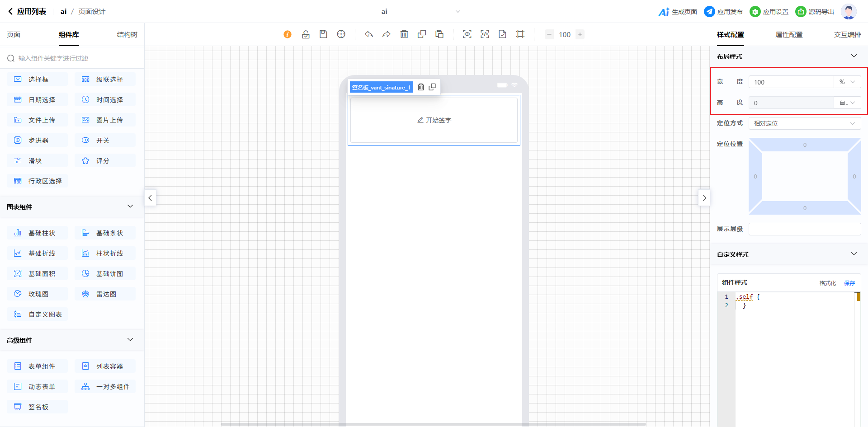868x427 pixels.
Task: Switch to the 属性配置 tab
Action: coord(789,35)
